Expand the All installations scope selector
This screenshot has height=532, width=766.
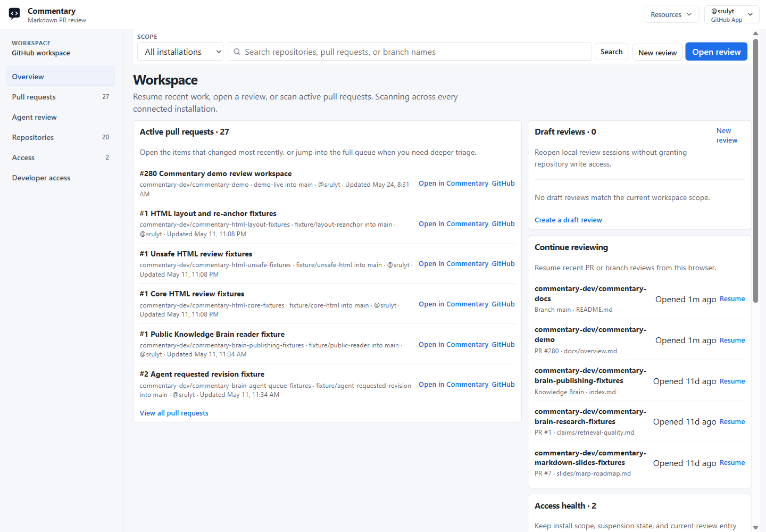(180, 52)
